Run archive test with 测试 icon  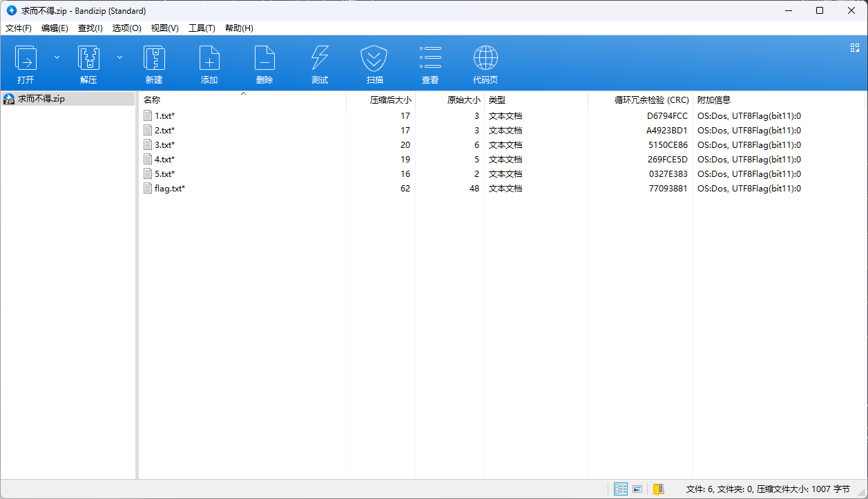[320, 59]
